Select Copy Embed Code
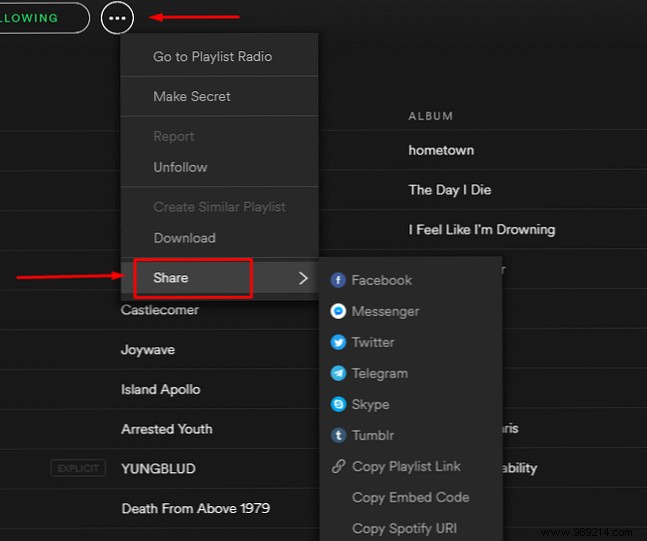Screen dimensions: 647x541 [411, 497]
